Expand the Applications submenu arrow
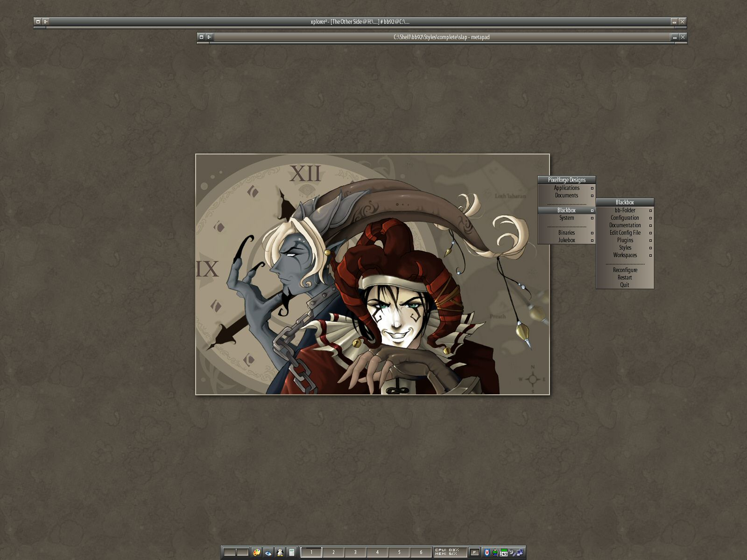This screenshot has height=560, width=747. [592, 188]
